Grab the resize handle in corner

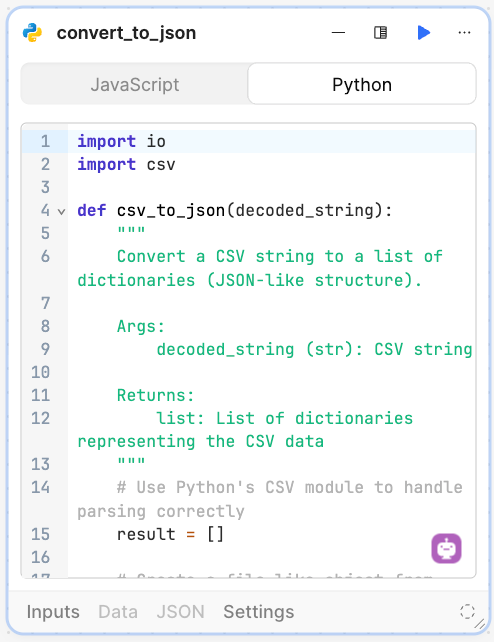(480, 624)
